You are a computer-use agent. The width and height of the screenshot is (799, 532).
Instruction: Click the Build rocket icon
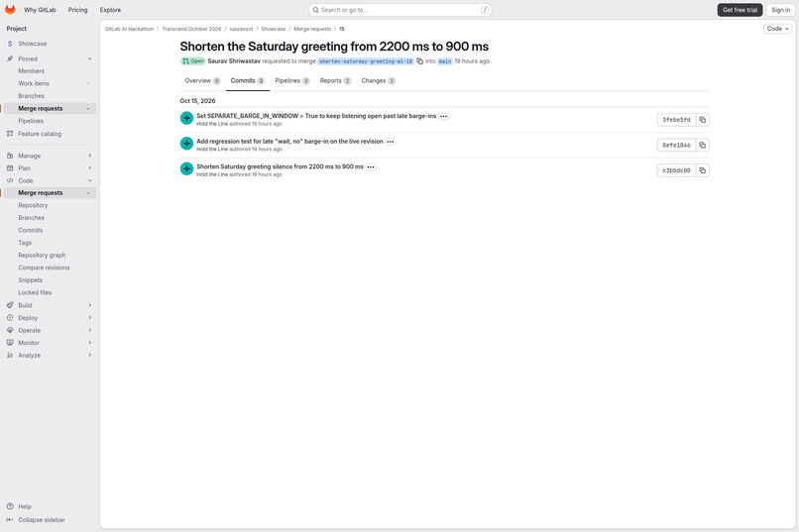coord(10,305)
